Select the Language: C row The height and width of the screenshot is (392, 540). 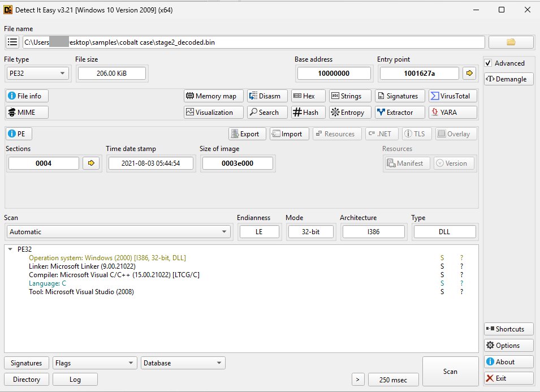point(241,283)
